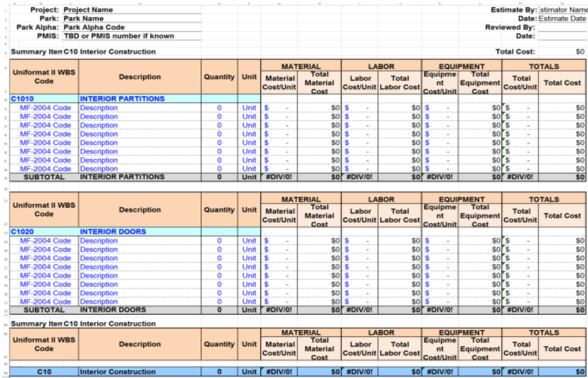Click the Park Alpha Code field
Viewport: 588px width, 378px height.
132,27
